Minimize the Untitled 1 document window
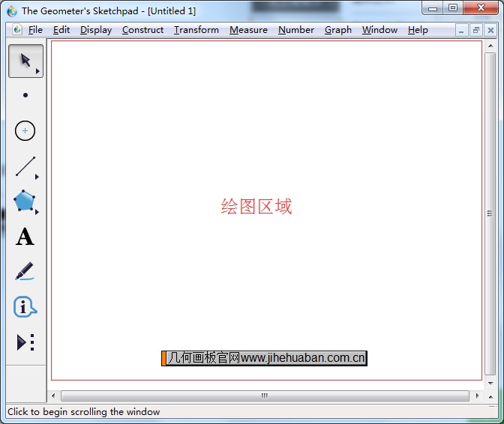The image size is (504, 424). coord(461,31)
